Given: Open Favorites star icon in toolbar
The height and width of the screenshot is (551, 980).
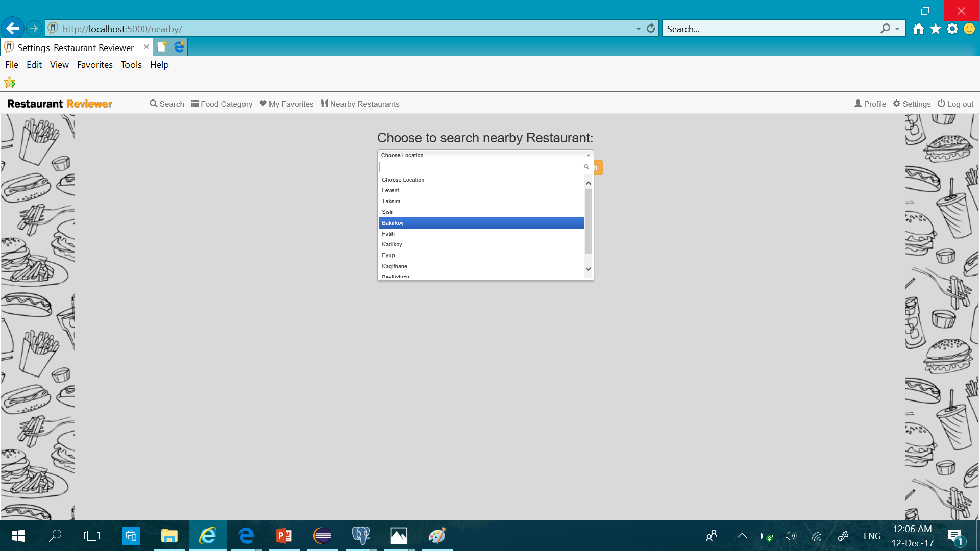Looking at the screenshot, I should pos(936,29).
